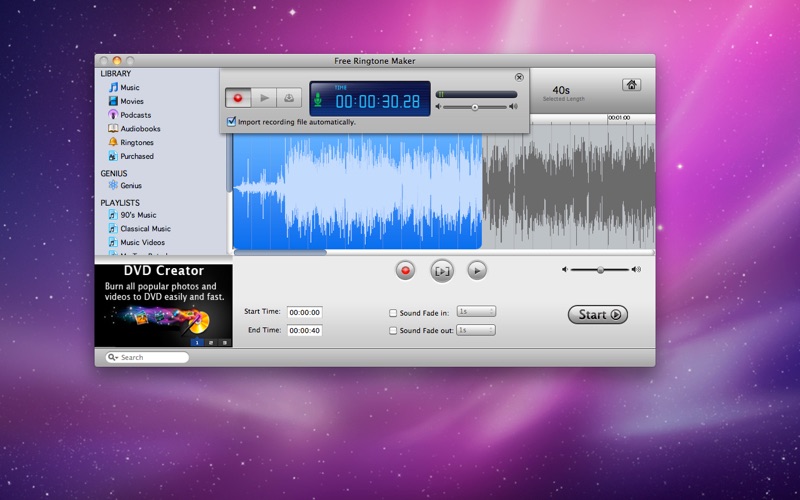Open the search field magnifier dropdown
Image resolution: width=800 pixels, height=500 pixels.
pos(114,357)
